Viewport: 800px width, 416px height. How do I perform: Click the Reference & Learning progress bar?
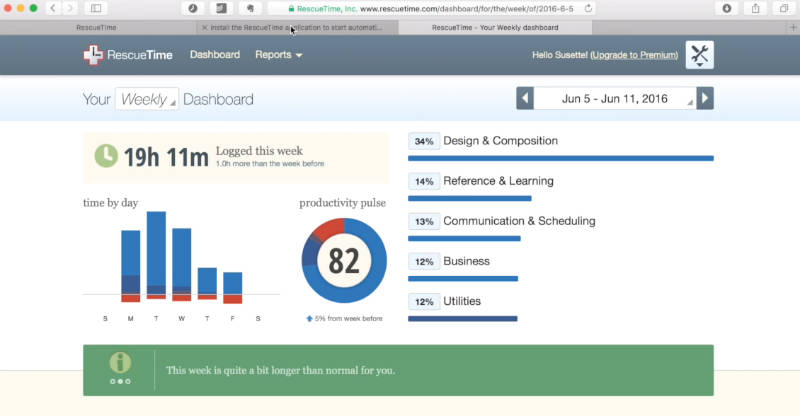470,199
